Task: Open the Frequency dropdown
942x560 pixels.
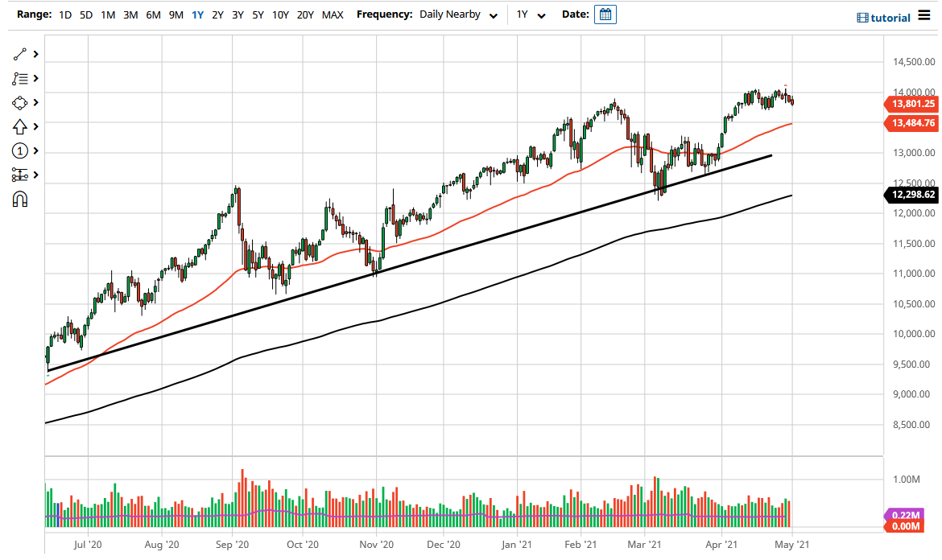Action: click(x=453, y=14)
